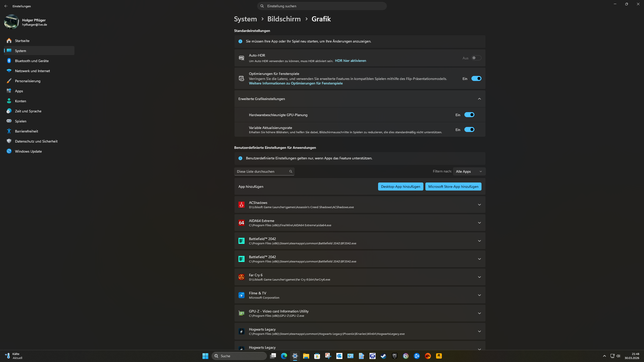Disable Variable Aktualisierungsrate

pyautogui.click(x=469, y=129)
